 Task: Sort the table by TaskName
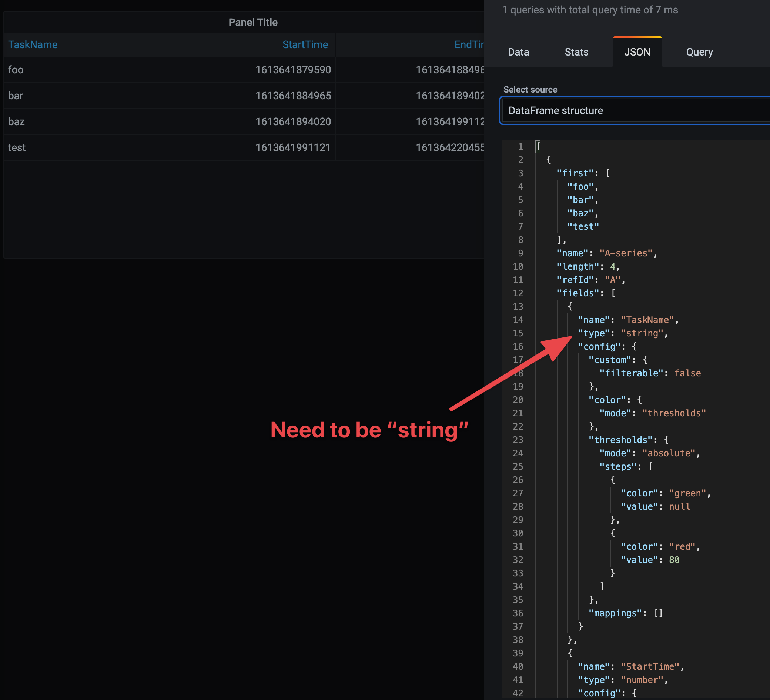(33, 44)
